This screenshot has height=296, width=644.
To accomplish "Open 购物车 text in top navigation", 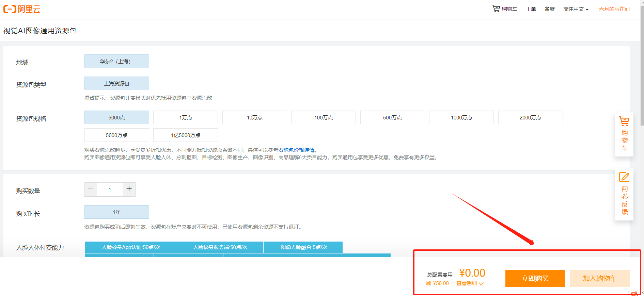I will click(x=509, y=9).
